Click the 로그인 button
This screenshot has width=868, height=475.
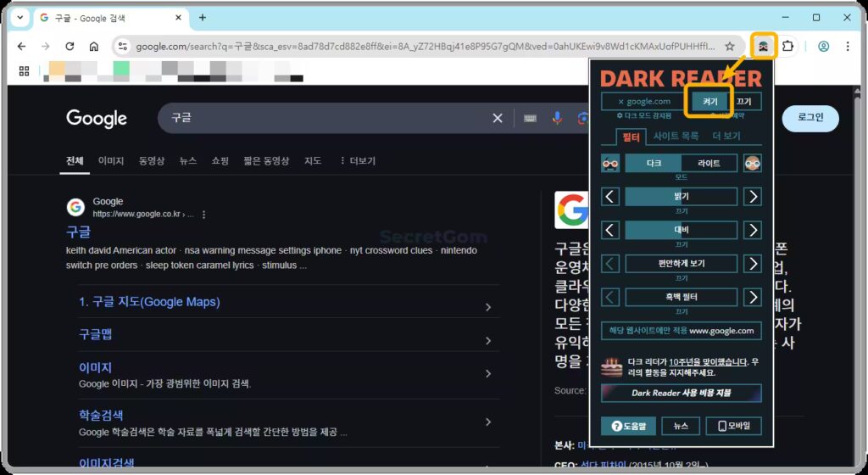click(x=810, y=118)
